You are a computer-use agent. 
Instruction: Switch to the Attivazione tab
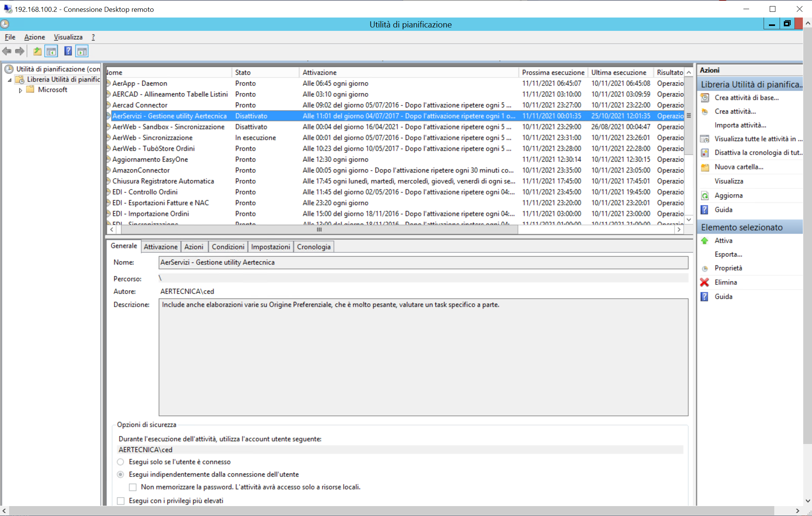pos(160,247)
